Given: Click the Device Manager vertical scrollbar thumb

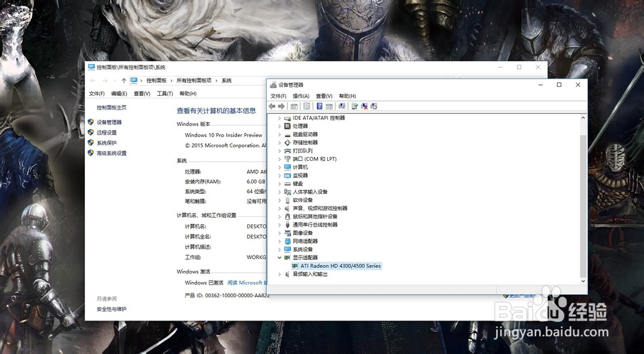Looking at the screenshot, I should (583, 205).
